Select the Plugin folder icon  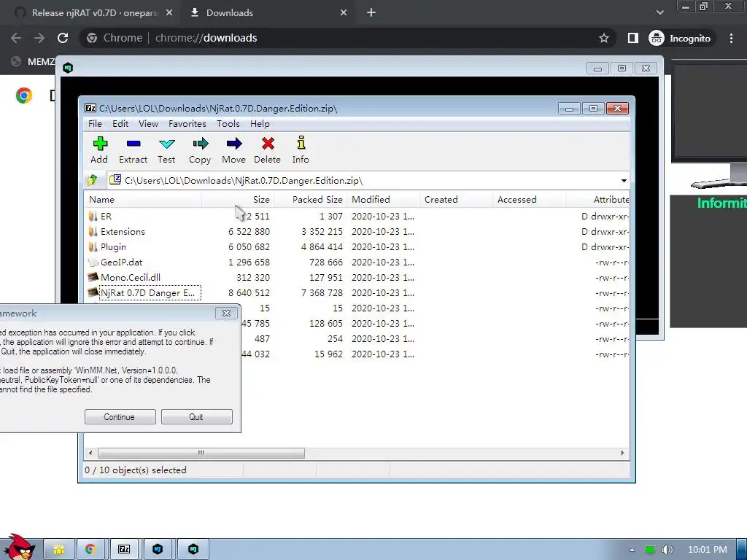(93, 246)
